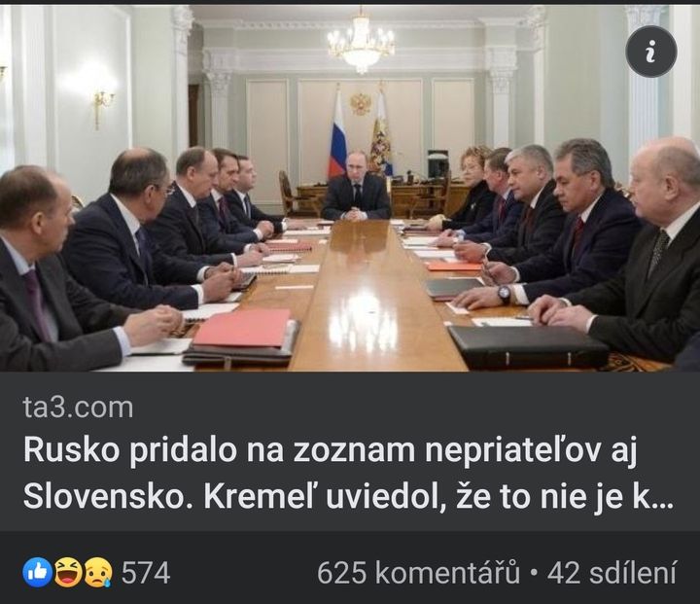Click the red folder on the table
The image size is (700, 604).
point(243,328)
